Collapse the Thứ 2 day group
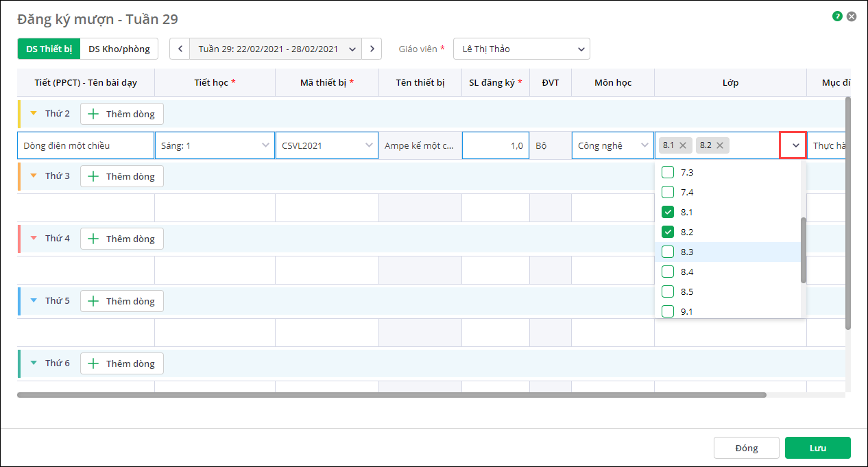 pyautogui.click(x=34, y=113)
